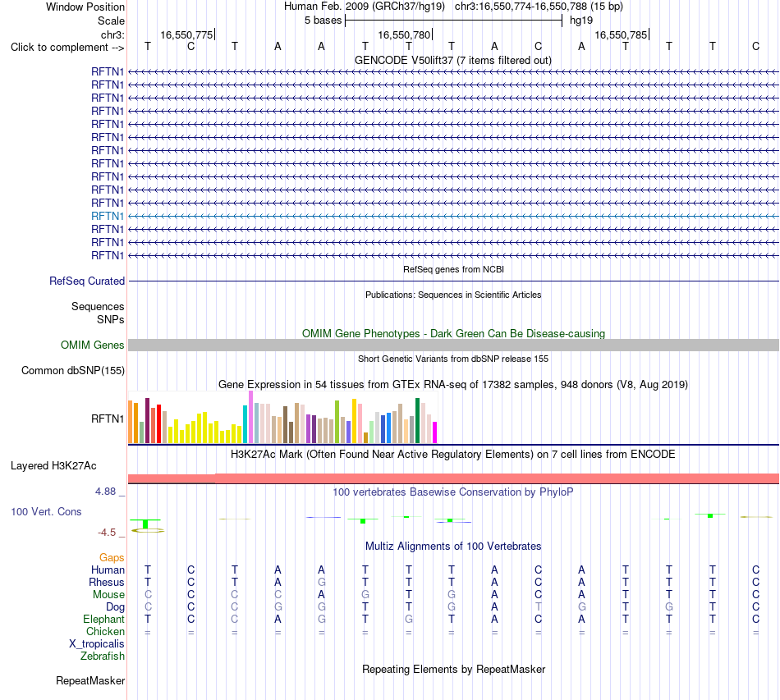Select the light-blue highlighted RFTN1 transcript label

[x=108, y=216]
